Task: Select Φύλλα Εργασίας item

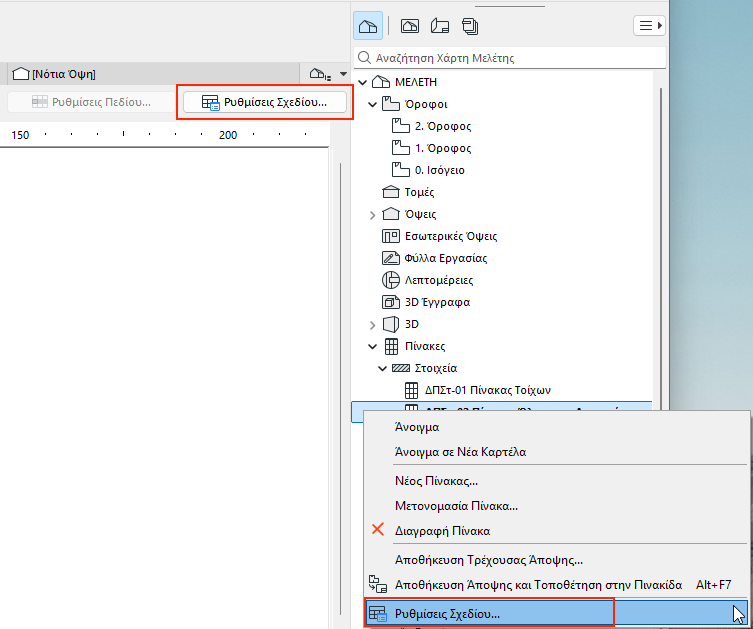Action: [446, 258]
